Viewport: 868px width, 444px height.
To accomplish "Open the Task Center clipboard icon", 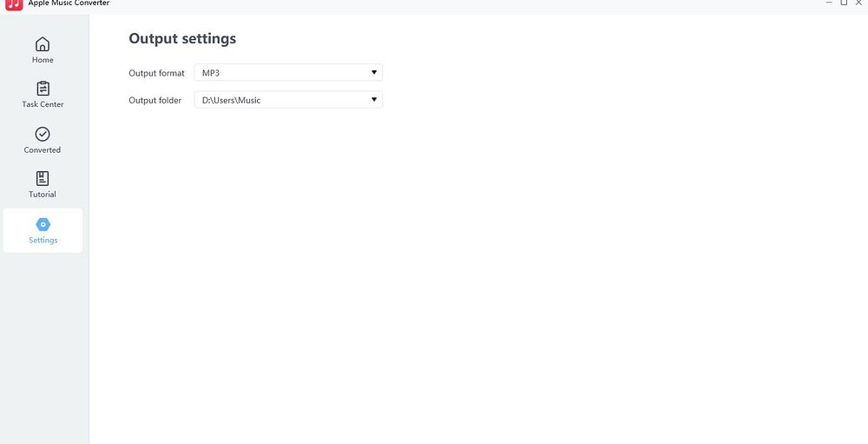I will point(43,89).
